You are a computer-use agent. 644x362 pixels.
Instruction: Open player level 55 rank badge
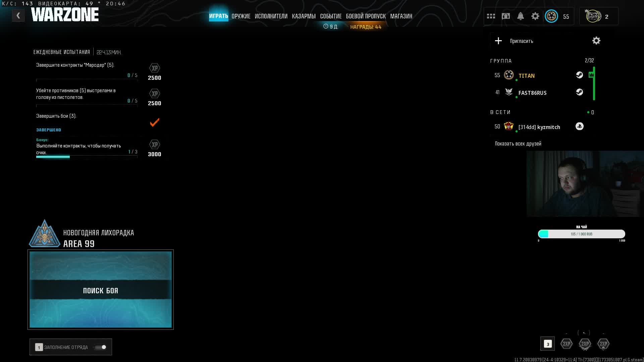551,16
